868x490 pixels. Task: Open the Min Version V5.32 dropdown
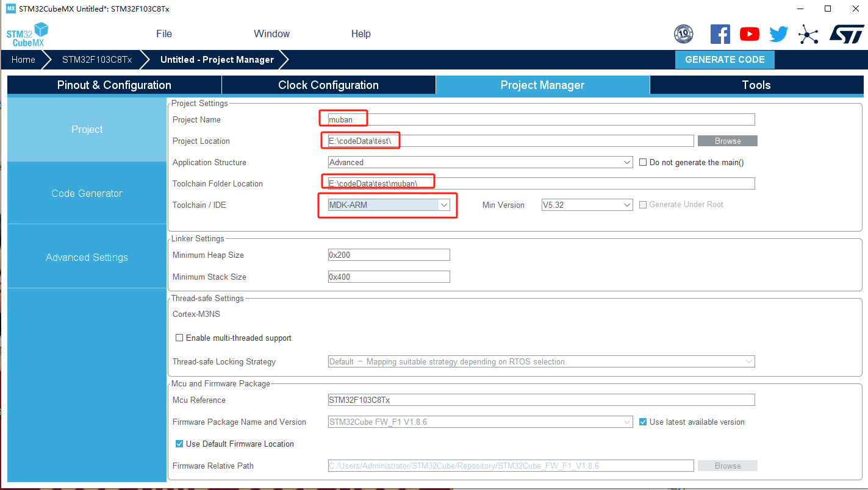click(x=587, y=205)
